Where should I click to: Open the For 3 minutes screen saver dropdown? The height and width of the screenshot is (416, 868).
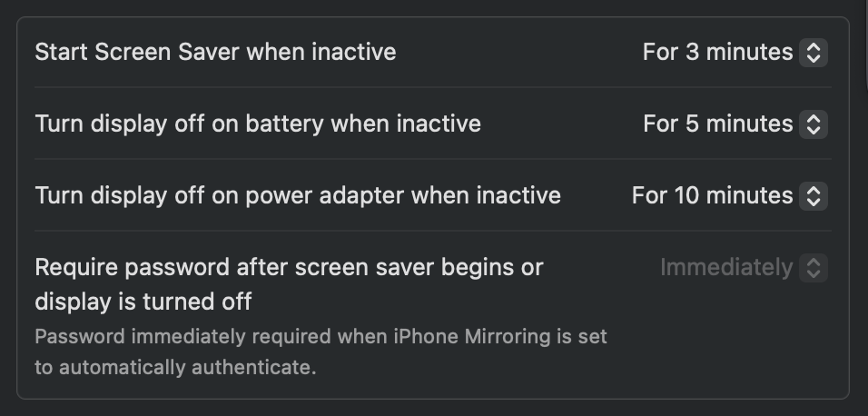718,52
